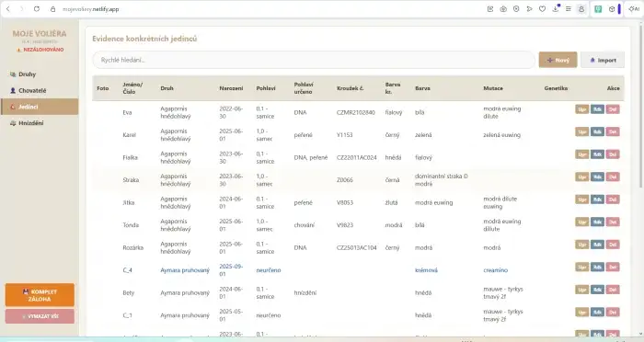Click ring number CZ25013AC104
Screen dimensions: 644x342
pyautogui.click(x=357, y=247)
